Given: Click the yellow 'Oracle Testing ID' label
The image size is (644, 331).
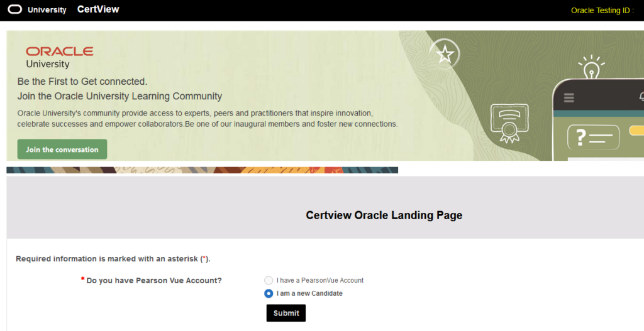Looking at the screenshot, I should click(x=602, y=10).
